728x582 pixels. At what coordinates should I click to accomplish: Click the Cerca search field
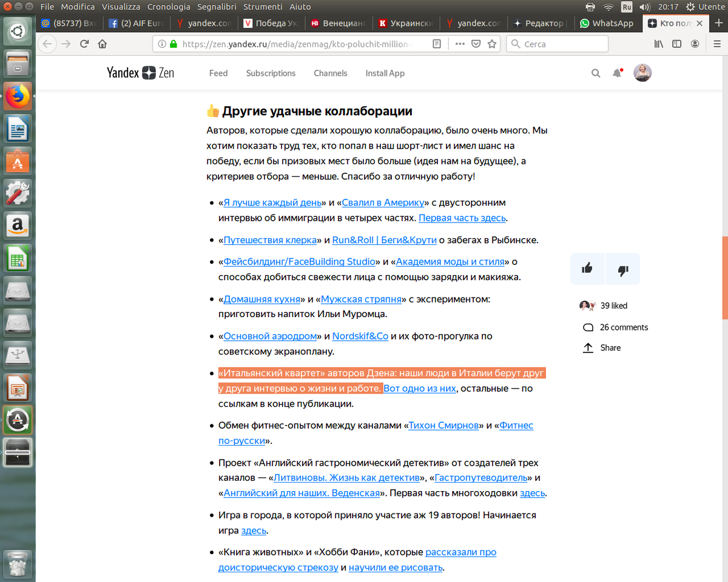click(x=557, y=44)
